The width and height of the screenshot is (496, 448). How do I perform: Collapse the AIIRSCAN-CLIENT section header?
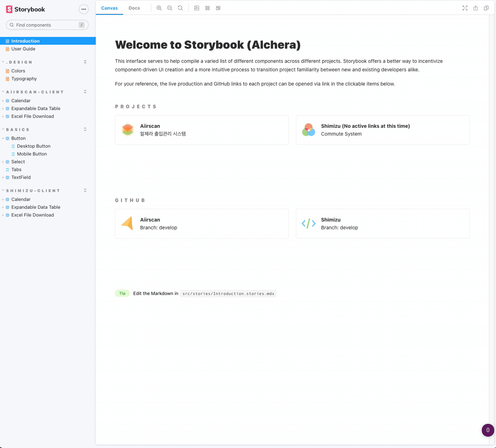(x=35, y=92)
